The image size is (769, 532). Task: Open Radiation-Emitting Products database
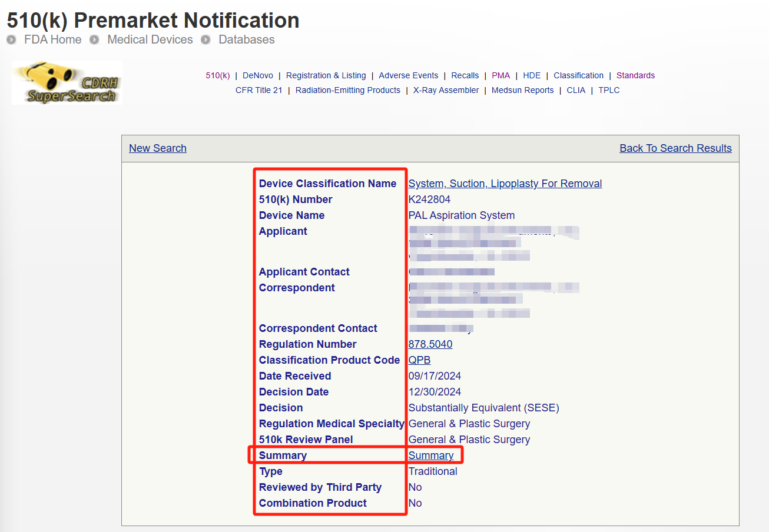pos(348,90)
